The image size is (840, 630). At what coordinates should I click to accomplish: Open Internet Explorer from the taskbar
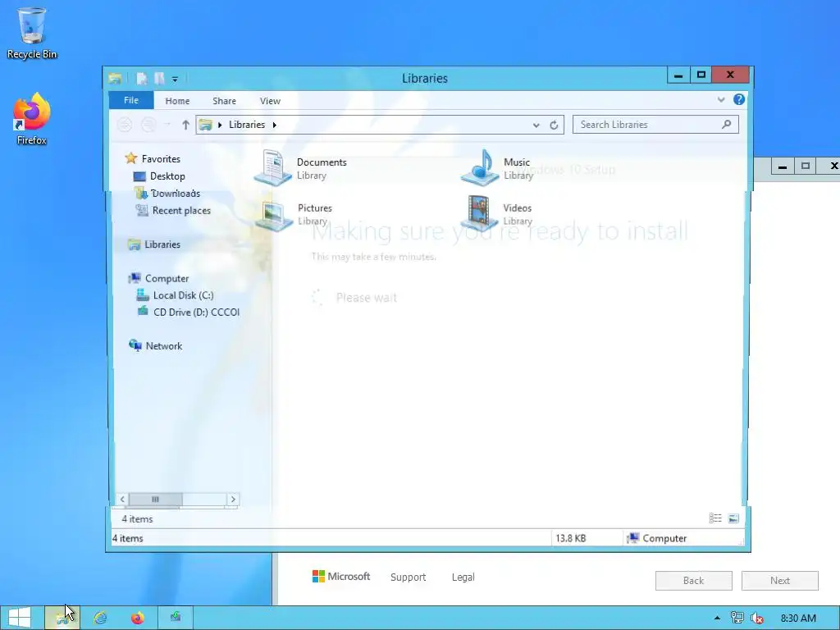pyautogui.click(x=100, y=618)
